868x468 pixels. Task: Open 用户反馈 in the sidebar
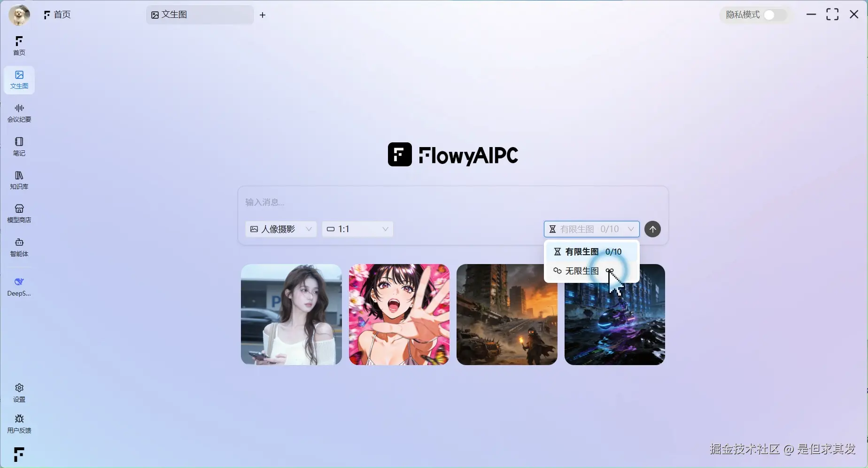[19, 423]
